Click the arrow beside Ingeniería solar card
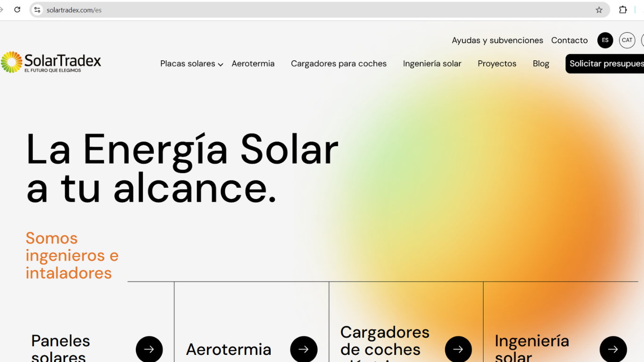The image size is (644, 362). tap(613, 349)
